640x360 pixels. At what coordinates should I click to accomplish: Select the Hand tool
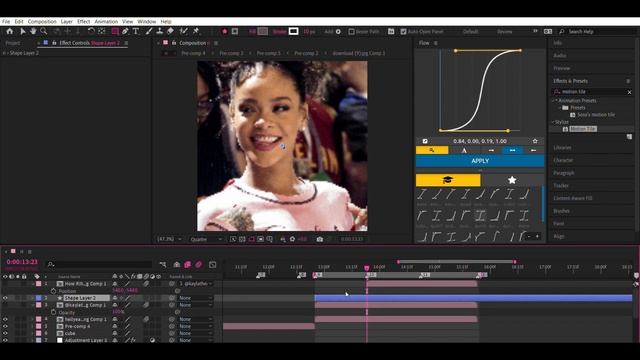point(33,31)
